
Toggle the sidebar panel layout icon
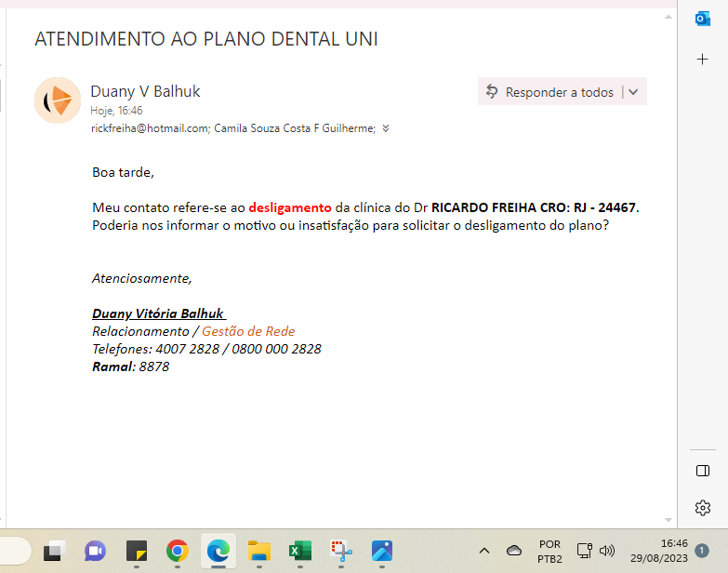pos(703,471)
